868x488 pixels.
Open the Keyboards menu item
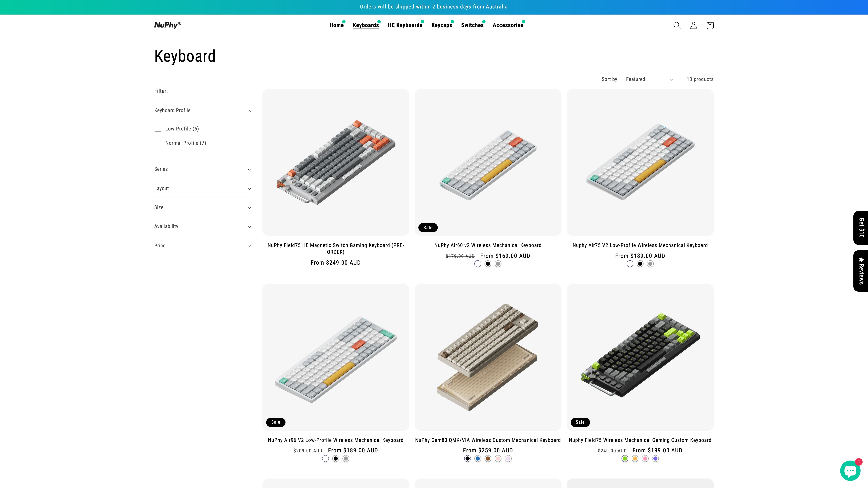tap(366, 25)
